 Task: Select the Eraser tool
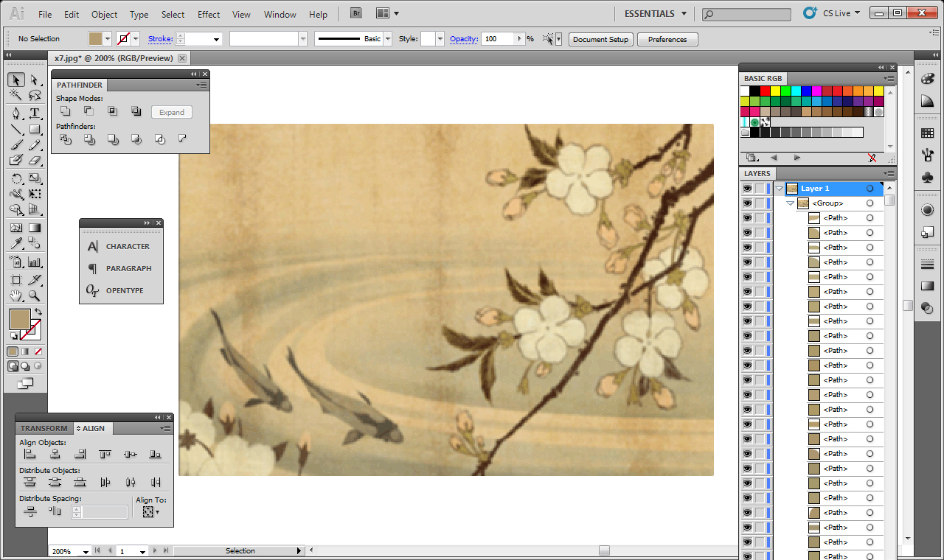[34, 160]
